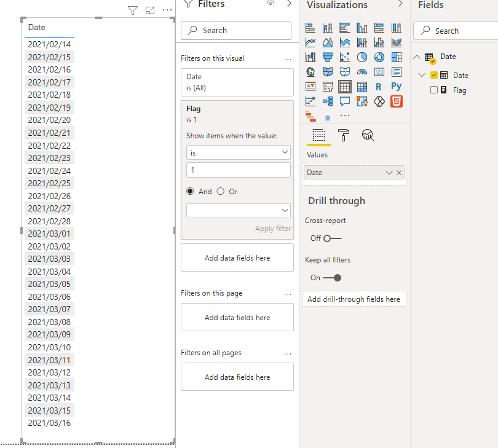This screenshot has width=498, height=448.
Task: Select the And radio button
Action: coord(190,191)
